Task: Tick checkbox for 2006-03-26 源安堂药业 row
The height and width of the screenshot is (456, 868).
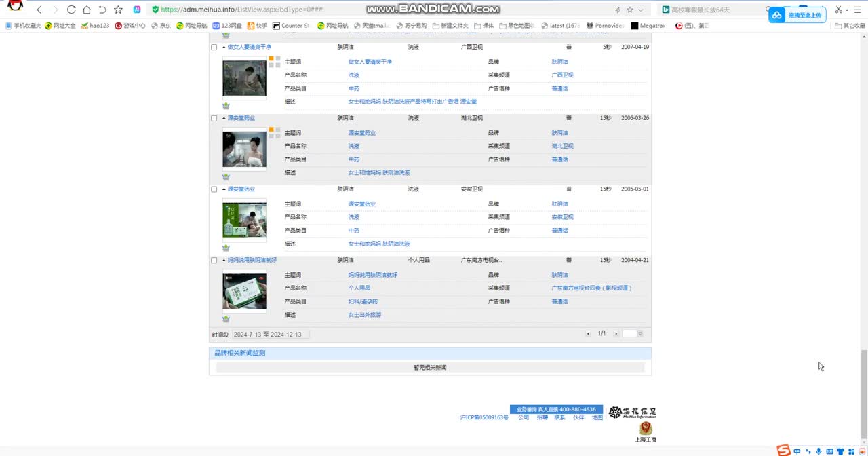Action: click(x=214, y=118)
